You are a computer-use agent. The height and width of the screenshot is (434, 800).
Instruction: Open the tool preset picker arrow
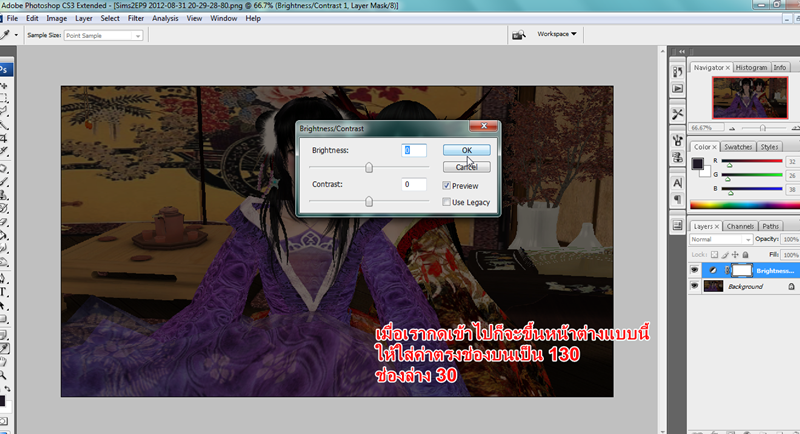pyautogui.click(x=16, y=35)
